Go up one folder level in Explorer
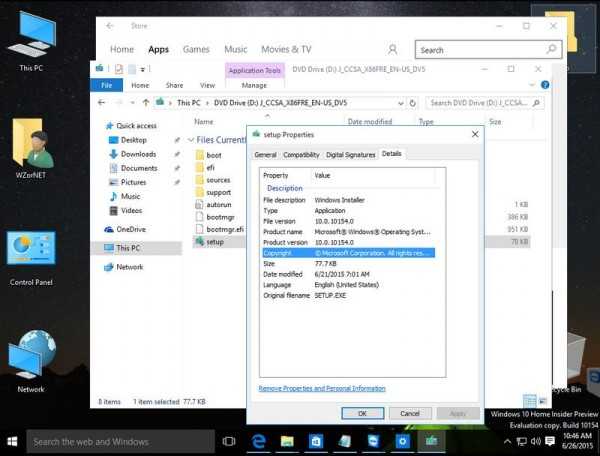600x456 pixels. pos(145,103)
